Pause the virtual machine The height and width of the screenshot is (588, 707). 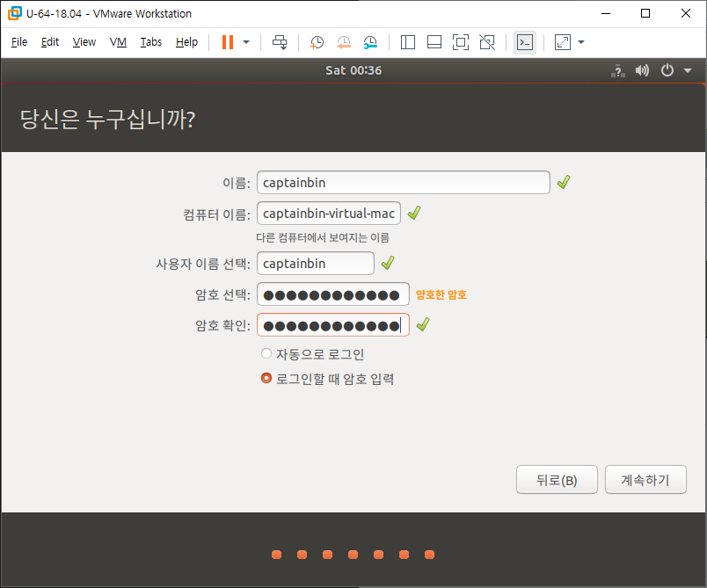pos(228,42)
